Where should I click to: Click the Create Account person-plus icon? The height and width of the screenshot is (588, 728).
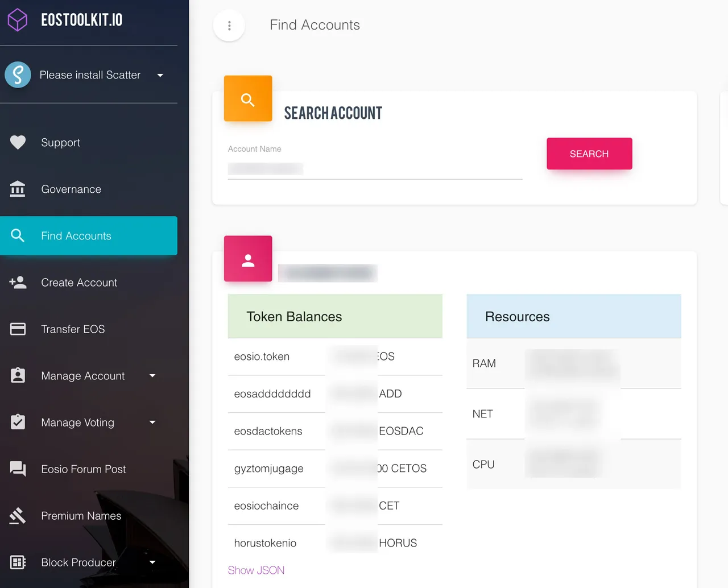18,282
